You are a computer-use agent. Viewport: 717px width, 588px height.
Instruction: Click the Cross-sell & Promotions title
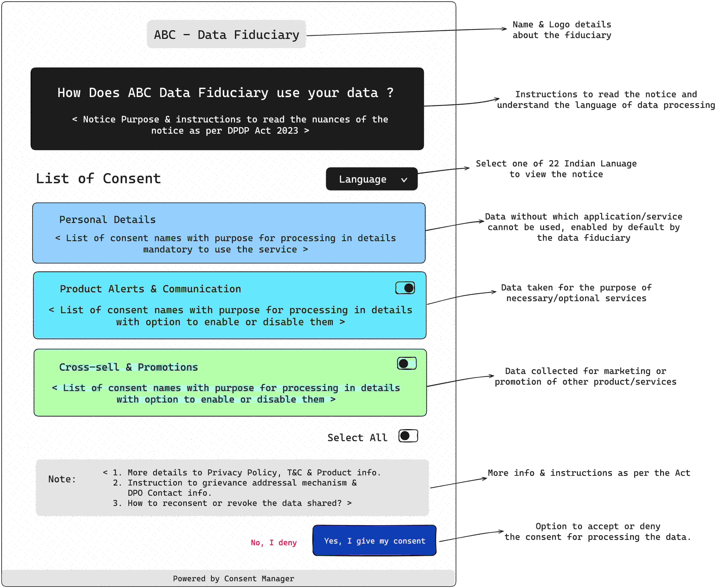pos(128,367)
